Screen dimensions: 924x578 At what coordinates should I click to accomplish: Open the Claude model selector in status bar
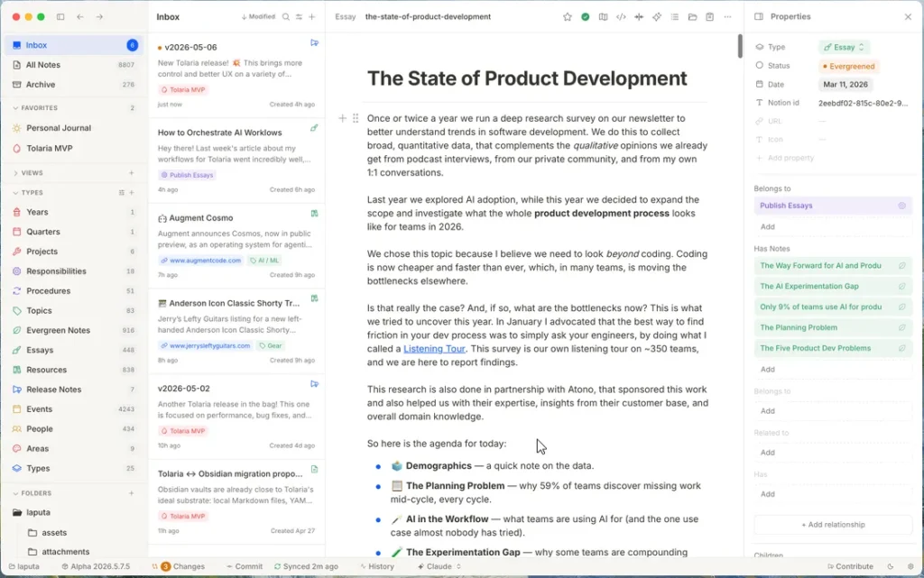click(x=439, y=566)
